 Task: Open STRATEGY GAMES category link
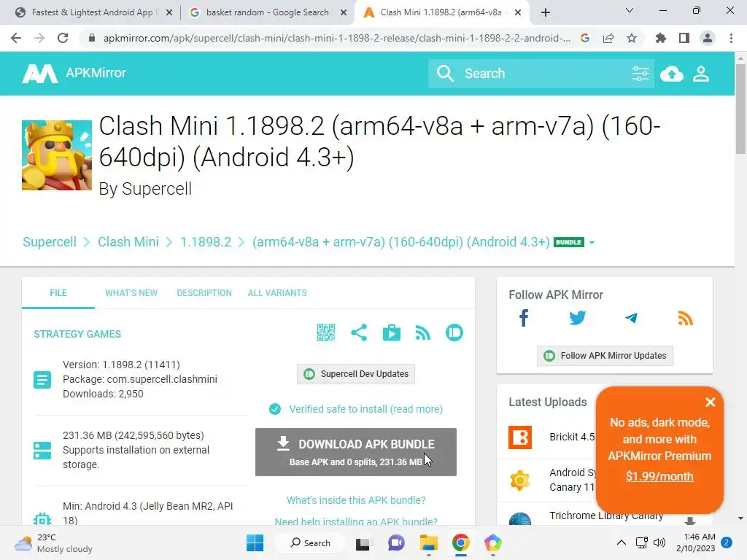[x=77, y=334]
